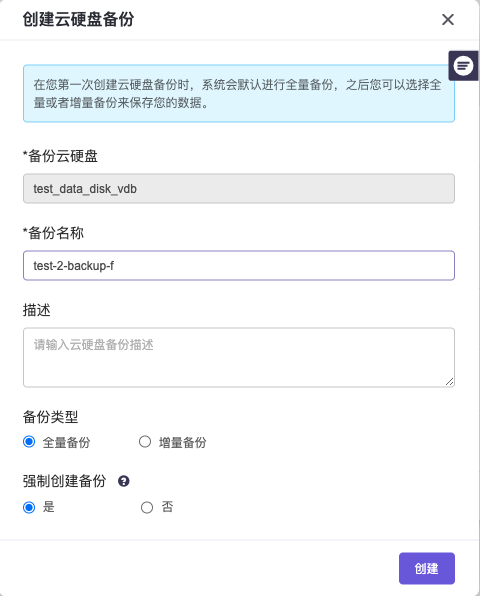The height and width of the screenshot is (596, 480).
Task: Grab the description textarea resize handle
Action: 449,382
